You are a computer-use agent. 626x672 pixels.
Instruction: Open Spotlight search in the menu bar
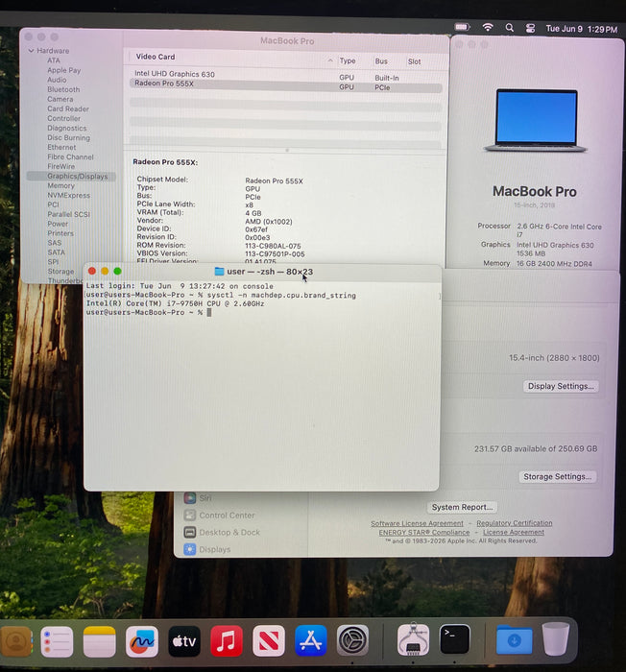point(510,28)
